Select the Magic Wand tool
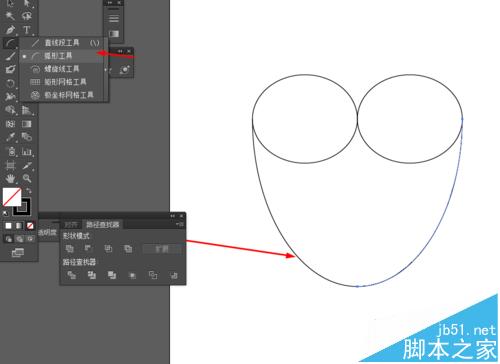 coord(10,16)
